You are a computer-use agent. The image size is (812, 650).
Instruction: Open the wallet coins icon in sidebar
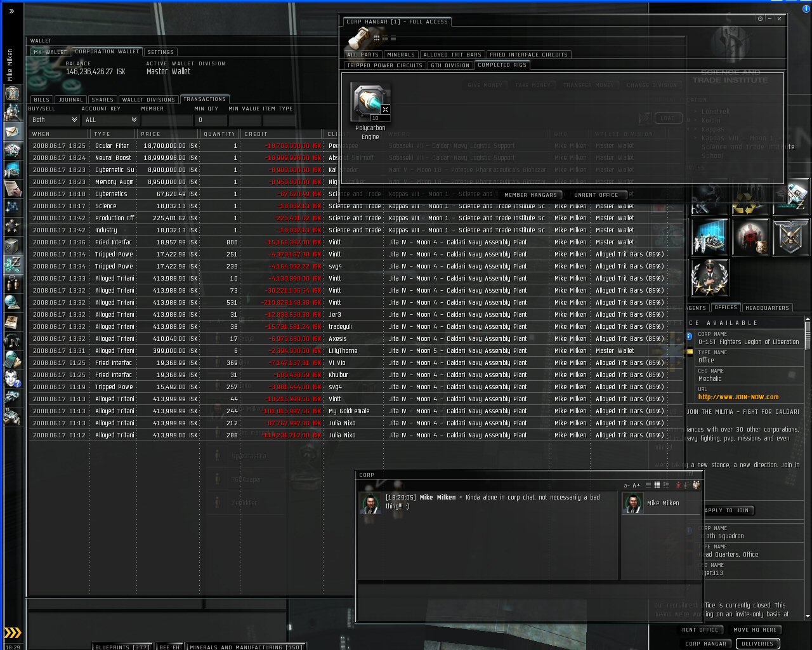(12, 265)
